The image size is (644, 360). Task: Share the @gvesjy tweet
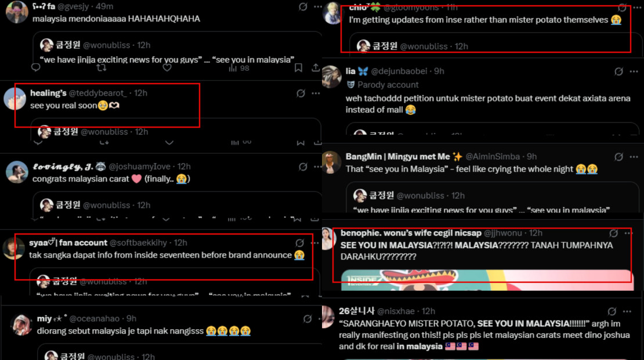pos(316,67)
